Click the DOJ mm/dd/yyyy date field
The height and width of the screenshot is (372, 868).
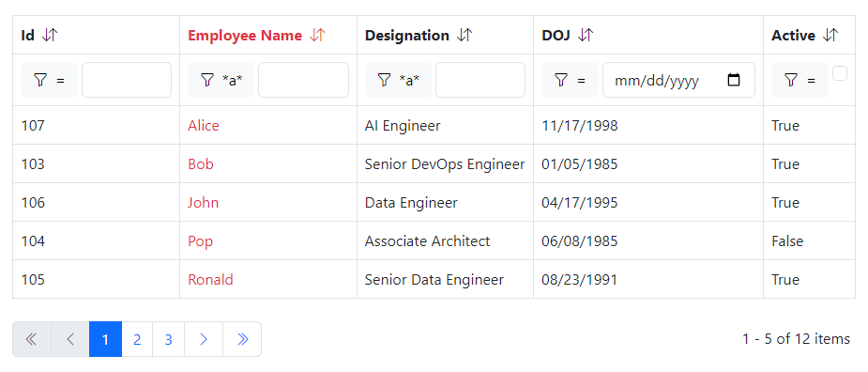pyautogui.click(x=678, y=80)
